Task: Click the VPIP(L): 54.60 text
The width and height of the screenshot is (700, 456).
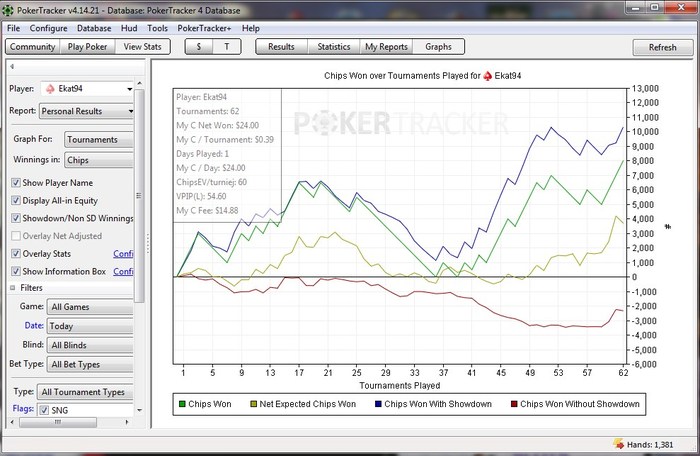Action: coord(201,196)
